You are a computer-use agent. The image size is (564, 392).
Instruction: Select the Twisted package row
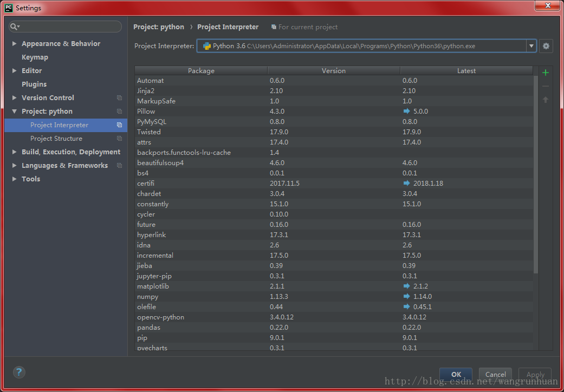coord(334,132)
